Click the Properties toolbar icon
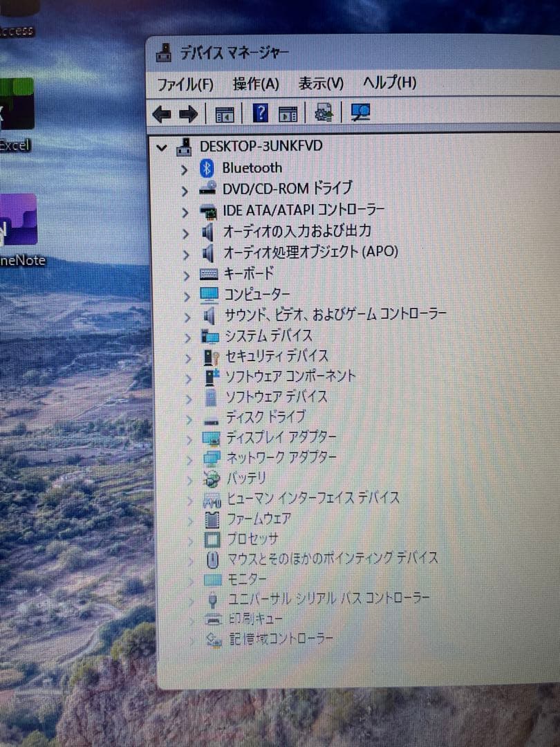Screen dimensions: 560x747 pyautogui.click(x=289, y=112)
